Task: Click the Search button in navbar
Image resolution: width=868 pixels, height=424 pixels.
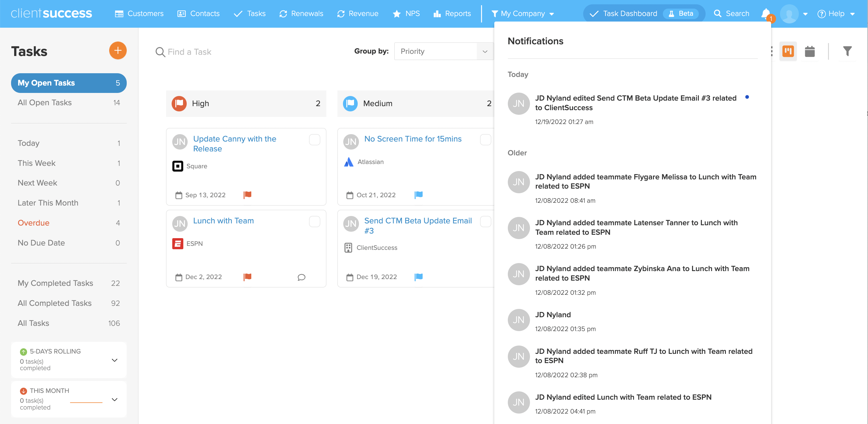Action: pyautogui.click(x=731, y=14)
